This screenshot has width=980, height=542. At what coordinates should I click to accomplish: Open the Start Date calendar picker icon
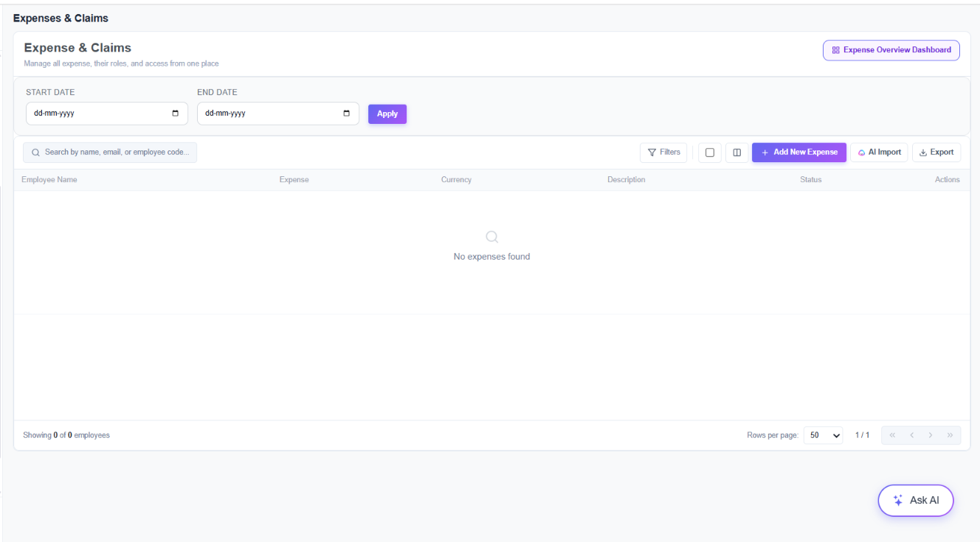[175, 114]
